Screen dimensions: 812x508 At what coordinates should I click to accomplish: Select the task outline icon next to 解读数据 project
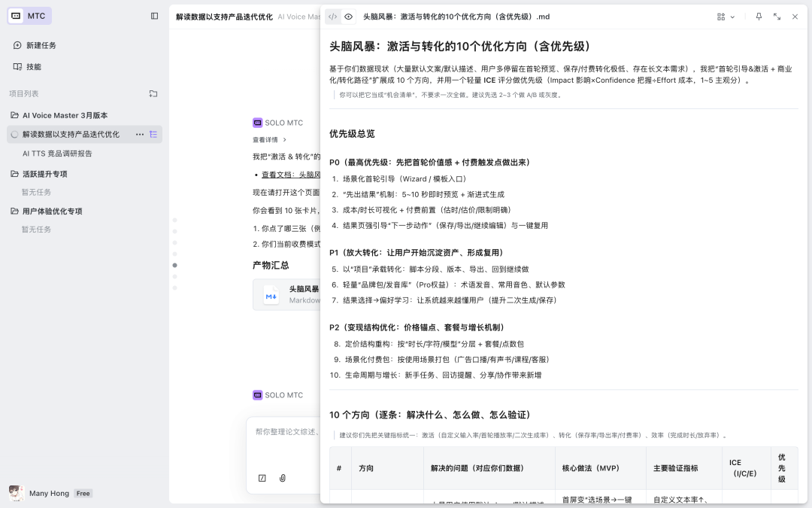click(153, 134)
